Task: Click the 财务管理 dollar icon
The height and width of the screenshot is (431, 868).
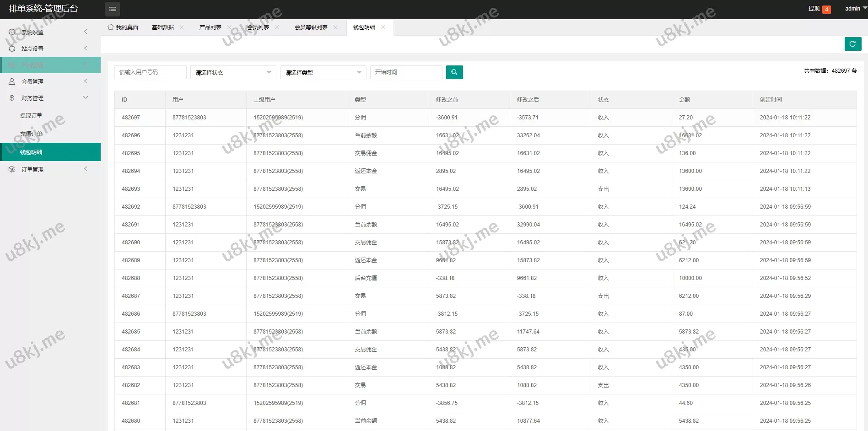Action: point(12,98)
